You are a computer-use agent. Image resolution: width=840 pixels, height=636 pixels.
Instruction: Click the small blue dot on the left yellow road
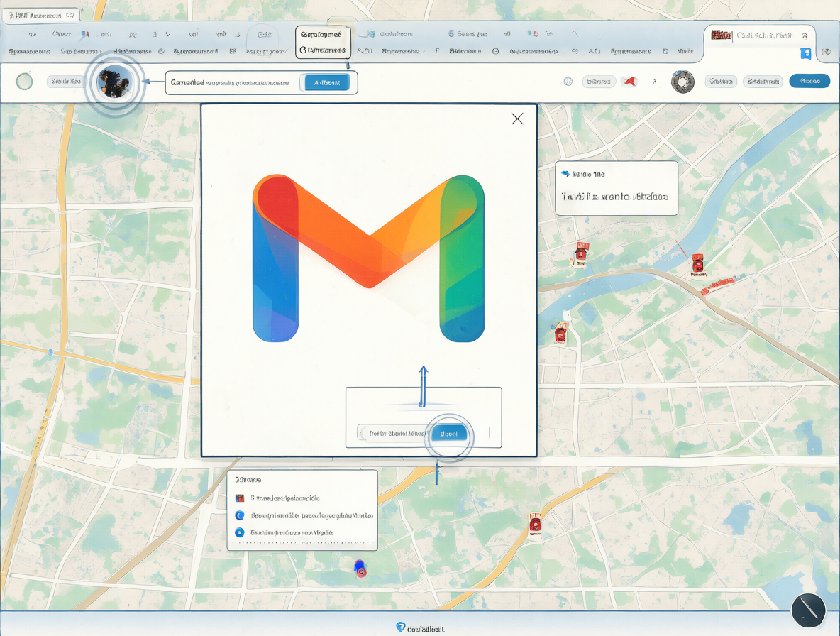pos(50,352)
